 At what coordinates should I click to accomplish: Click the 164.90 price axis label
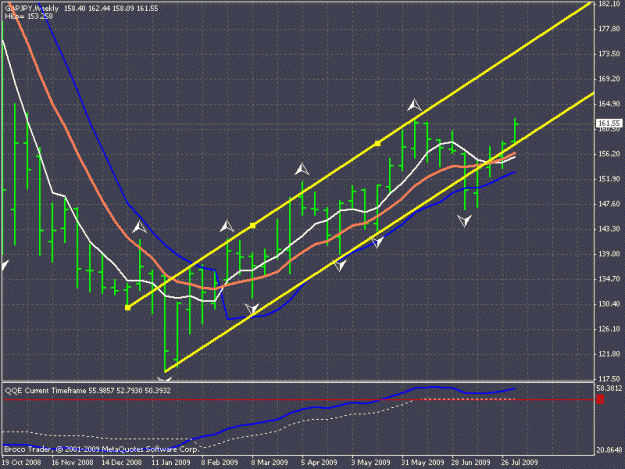tap(609, 104)
